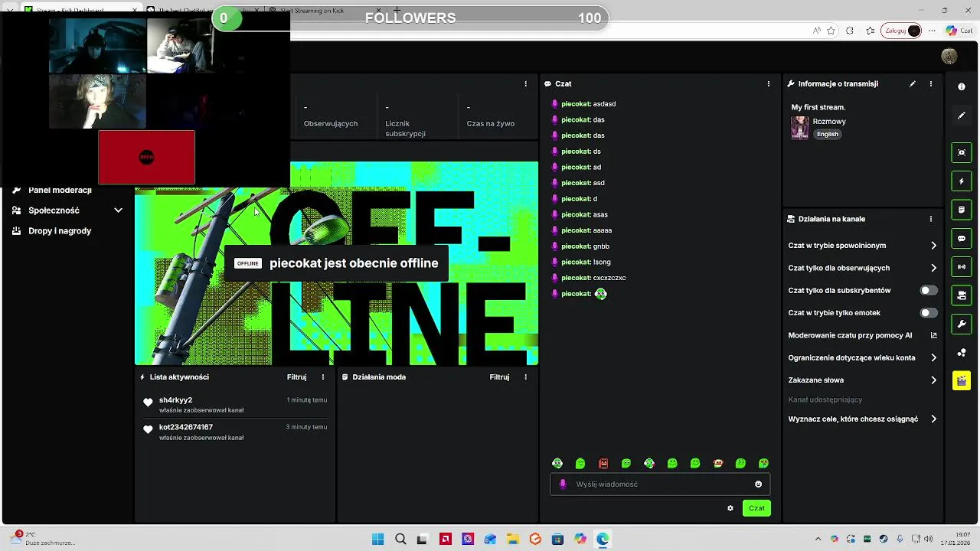Viewport: 980px width, 551px height.
Task: Click the offline stream preview
Action: pyautogui.click(x=337, y=263)
